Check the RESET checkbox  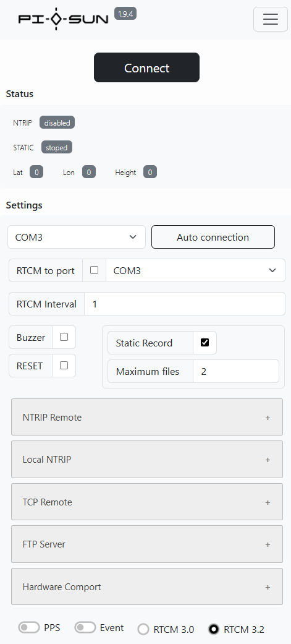point(64,365)
